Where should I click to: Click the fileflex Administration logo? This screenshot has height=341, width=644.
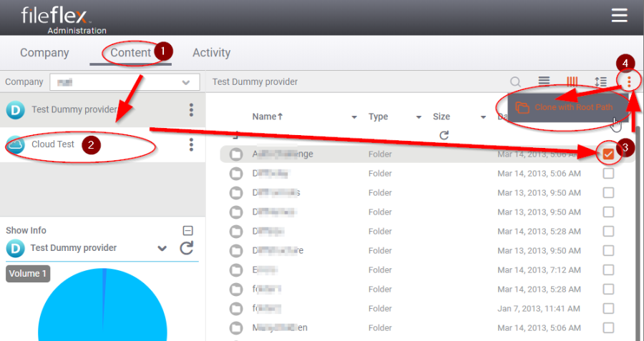click(x=64, y=20)
